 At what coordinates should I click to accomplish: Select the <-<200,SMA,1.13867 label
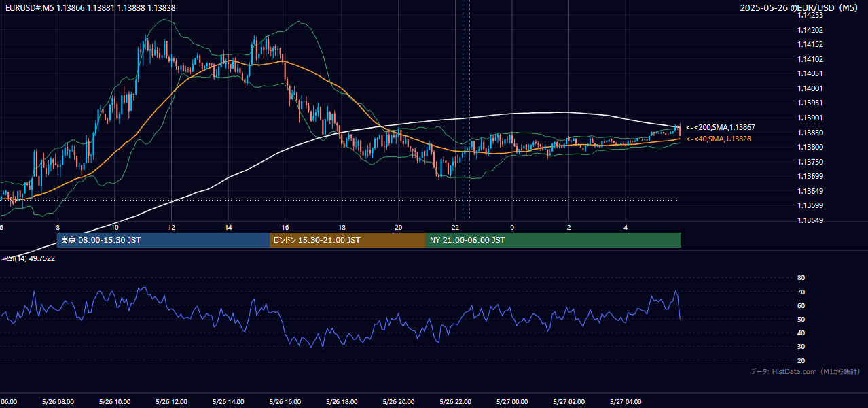[721, 127]
